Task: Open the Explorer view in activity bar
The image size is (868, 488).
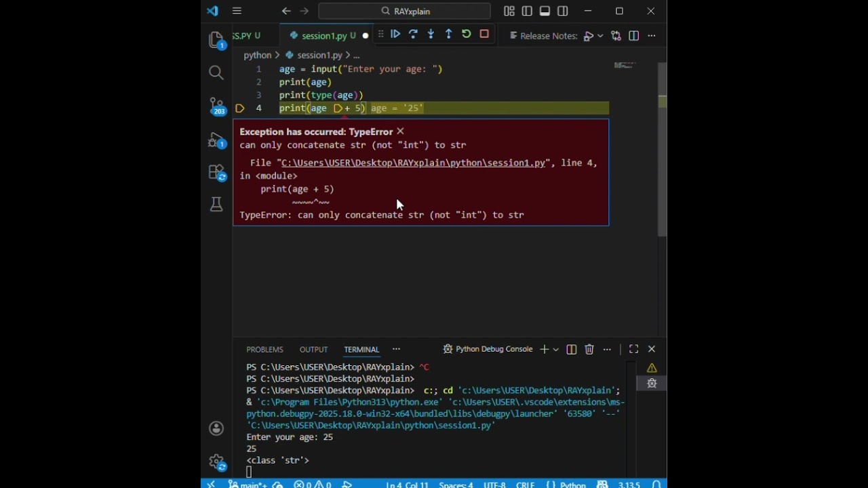Action: pyautogui.click(x=216, y=40)
